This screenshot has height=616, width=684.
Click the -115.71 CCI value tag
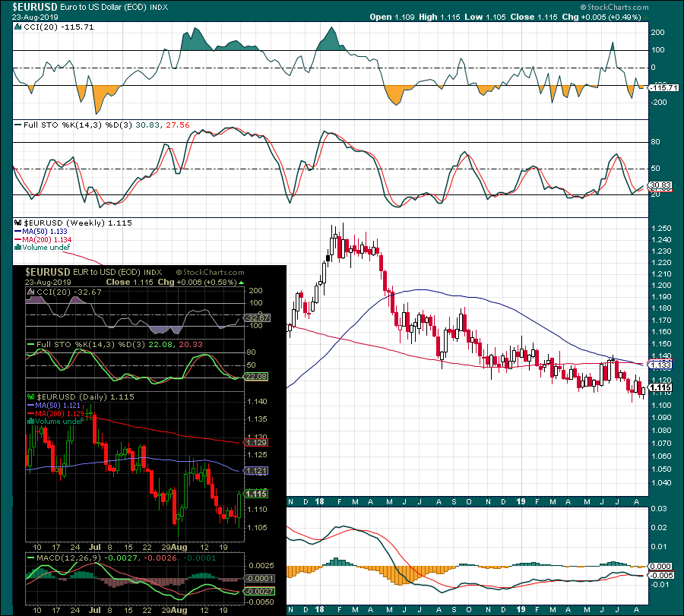[x=664, y=87]
